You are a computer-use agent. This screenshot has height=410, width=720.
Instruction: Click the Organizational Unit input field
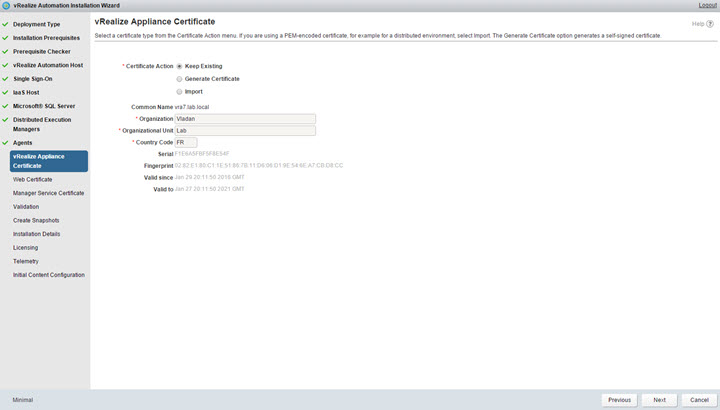pos(245,131)
